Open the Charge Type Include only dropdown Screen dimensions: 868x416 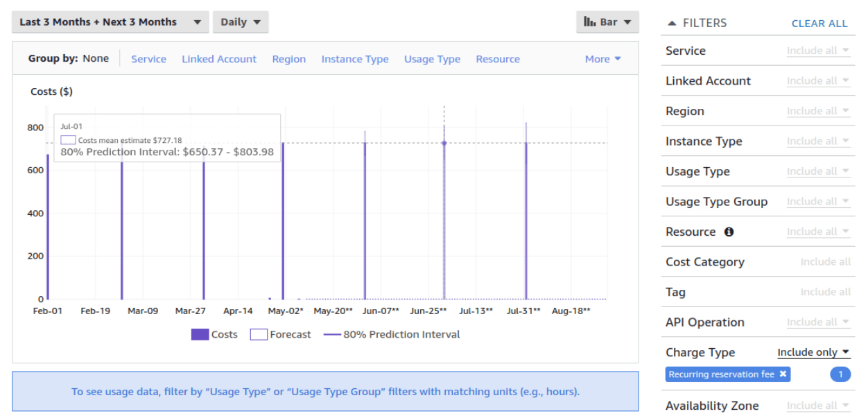click(813, 353)
